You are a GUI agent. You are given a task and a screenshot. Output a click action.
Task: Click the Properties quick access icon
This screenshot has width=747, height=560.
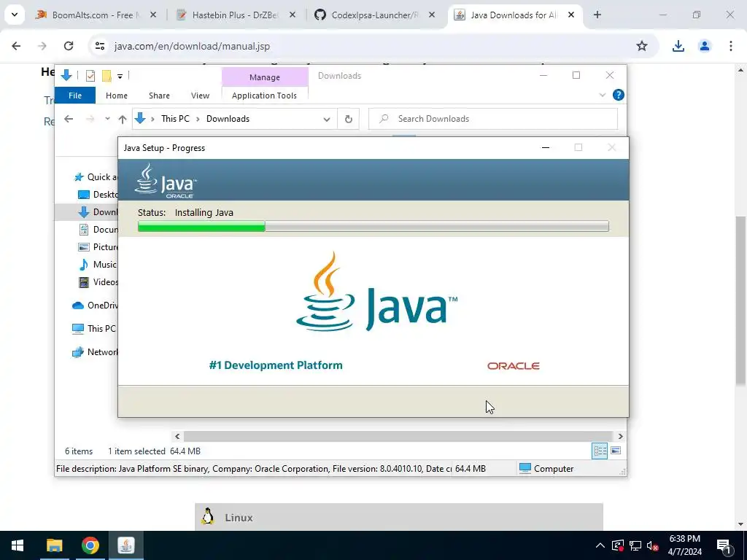pos(90,76)
